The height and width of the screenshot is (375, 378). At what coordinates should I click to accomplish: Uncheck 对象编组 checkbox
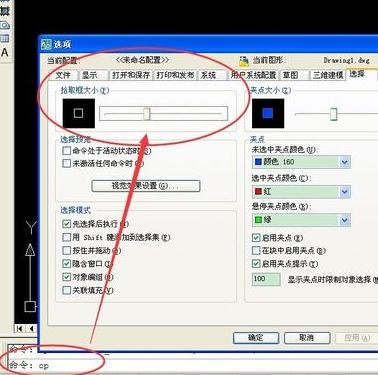click(66, 277)
